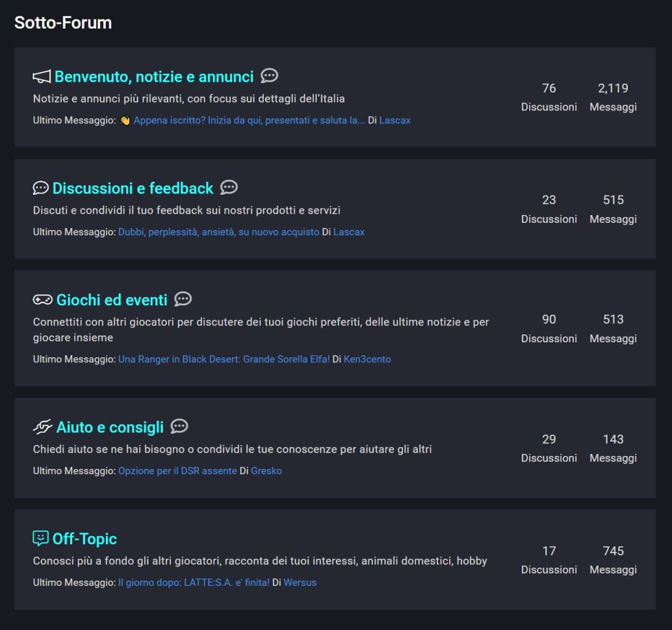
Task: Click the helping hands icon of Aiuto e consigli
Action: coord(41,427)
